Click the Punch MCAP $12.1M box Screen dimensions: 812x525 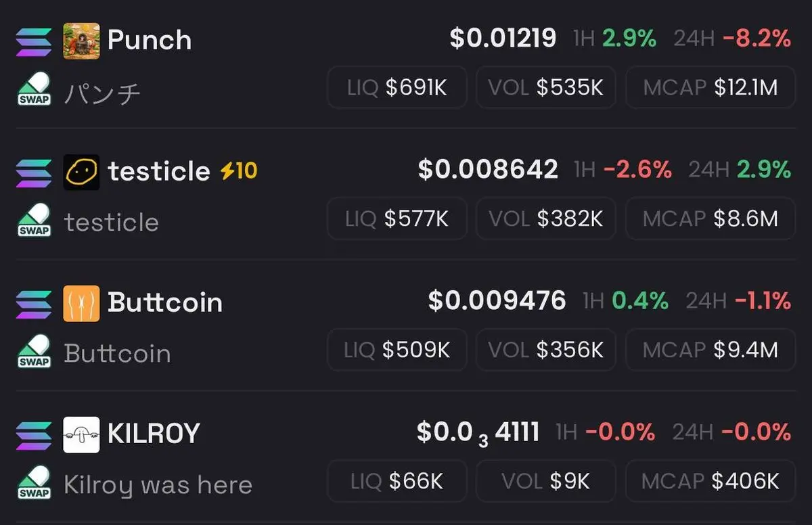[710, 87]
